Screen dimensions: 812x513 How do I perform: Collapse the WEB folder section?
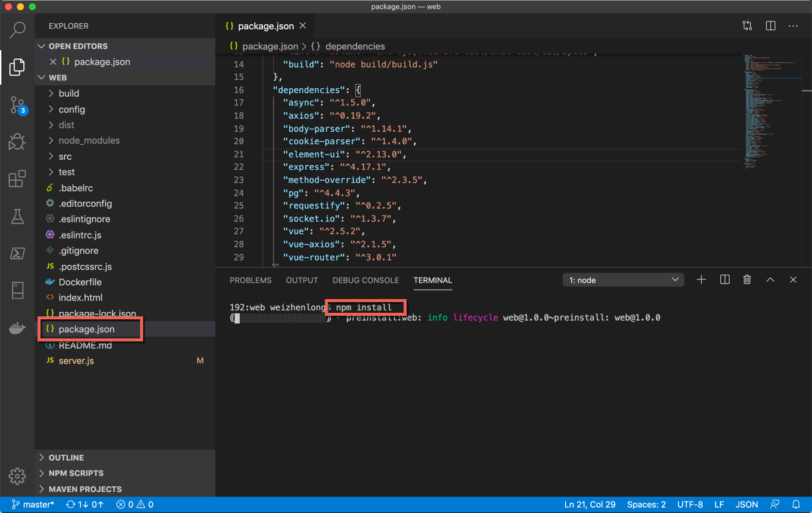[x=125, y=77]
